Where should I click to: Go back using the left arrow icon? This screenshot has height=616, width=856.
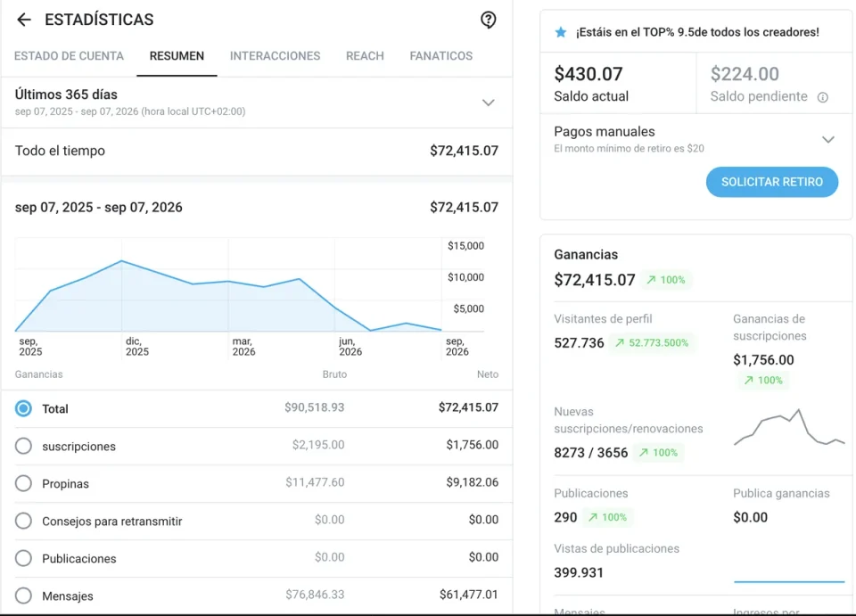[x=24, y=20]
